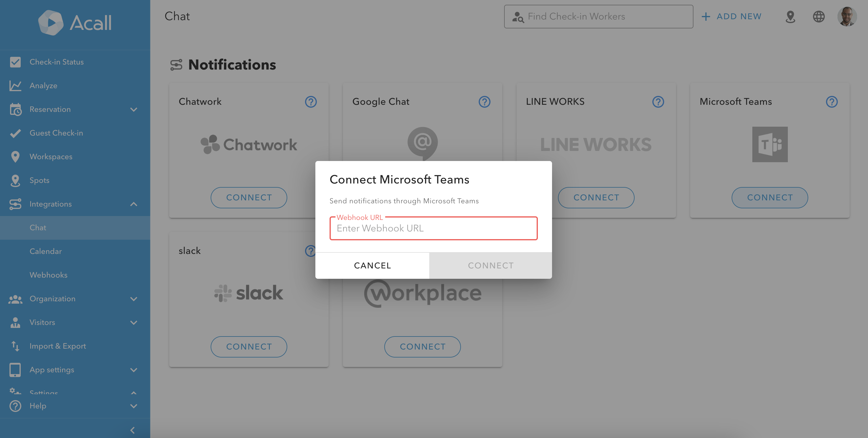Image resolution: width=868 pixels, height=438 pixels.
Task: Click the Notifications heading icon
Action: [x=176, y=65]
